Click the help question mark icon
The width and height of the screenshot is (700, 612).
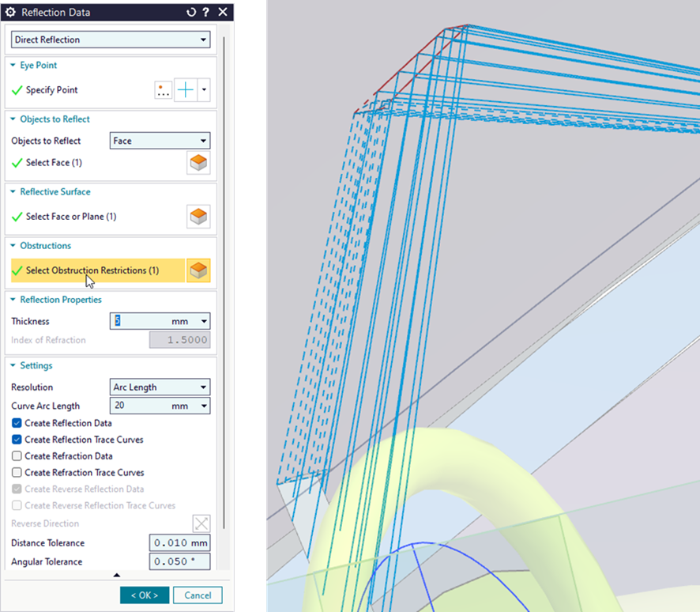(205, 13)
